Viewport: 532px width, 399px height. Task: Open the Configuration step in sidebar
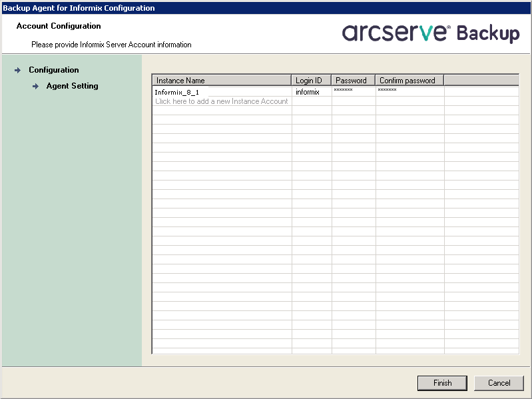[54, 70]
